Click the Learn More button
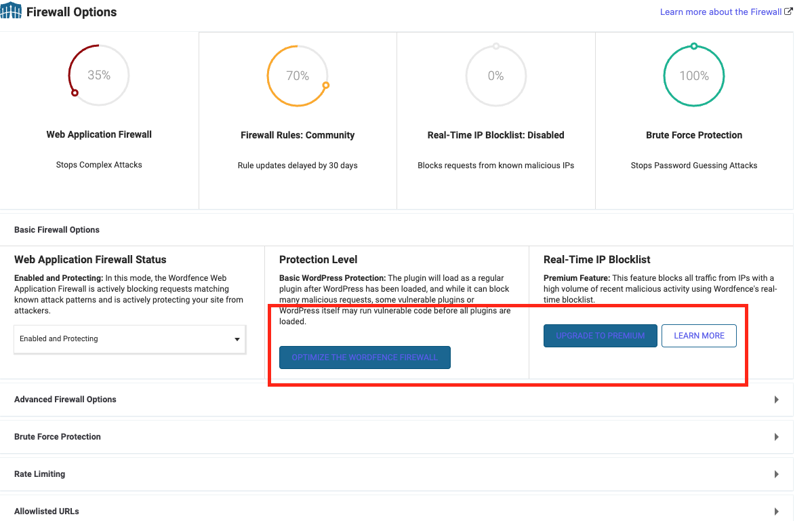The width and height of the screenshot is (812, 521). [x=699, y=336]
